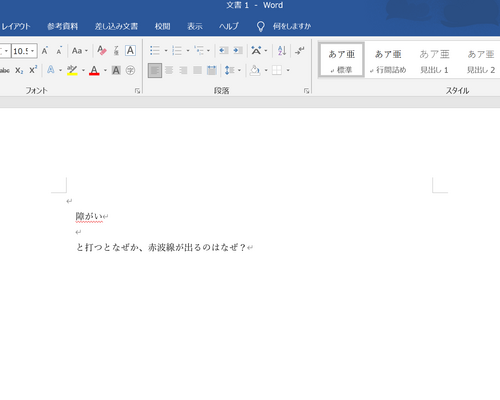Click the phonetic guide (ruby) icon
The image size is (500, 400).
[x=116, y=51]
